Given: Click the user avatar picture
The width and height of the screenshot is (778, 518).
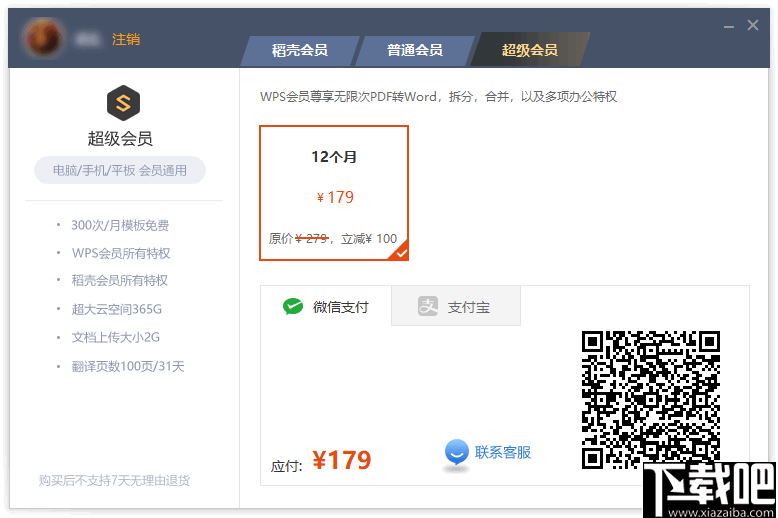Looking at the screenshot, I should (43, 38).
